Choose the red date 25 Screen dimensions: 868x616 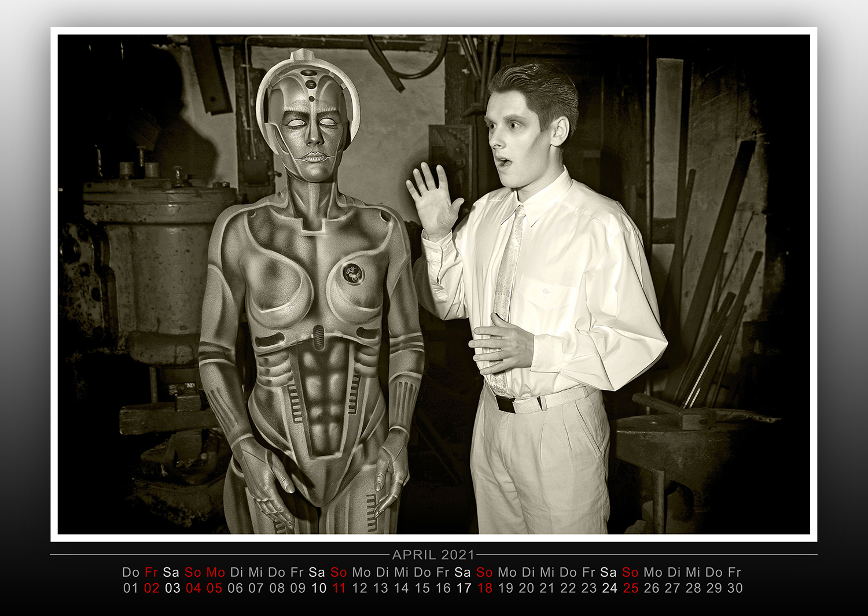pyautogui.click(x=631, y=588)
